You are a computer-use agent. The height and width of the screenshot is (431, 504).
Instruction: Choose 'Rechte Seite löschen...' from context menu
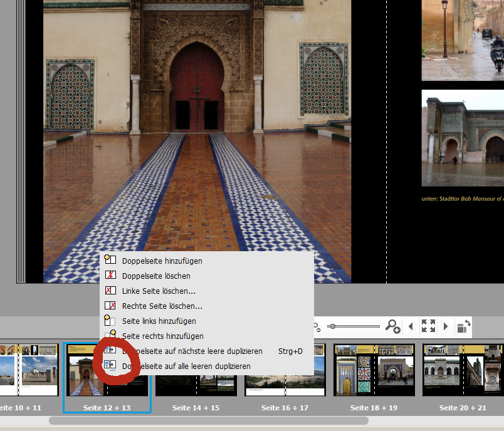click(x=162, y=306)
